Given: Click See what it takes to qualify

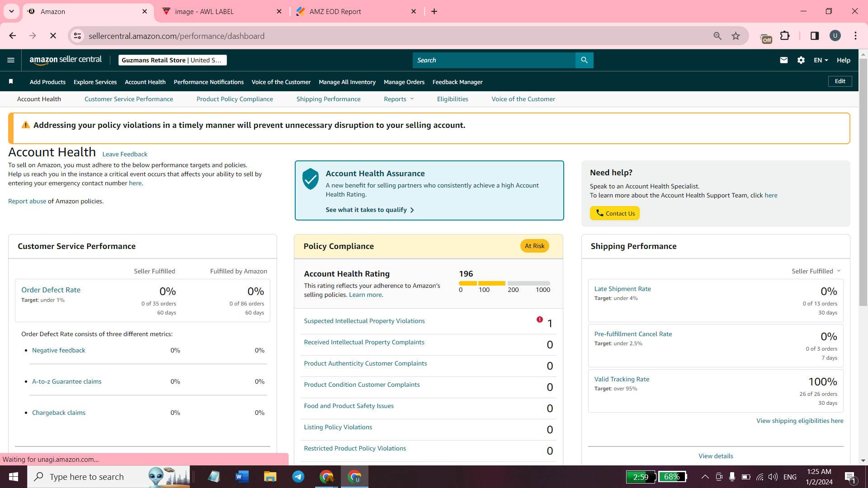Looking at the screenshot, I should [370, 210].
